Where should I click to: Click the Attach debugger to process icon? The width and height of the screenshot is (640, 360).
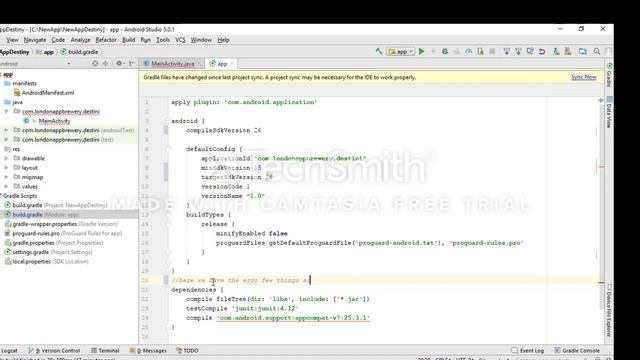[x=480, y=51]
